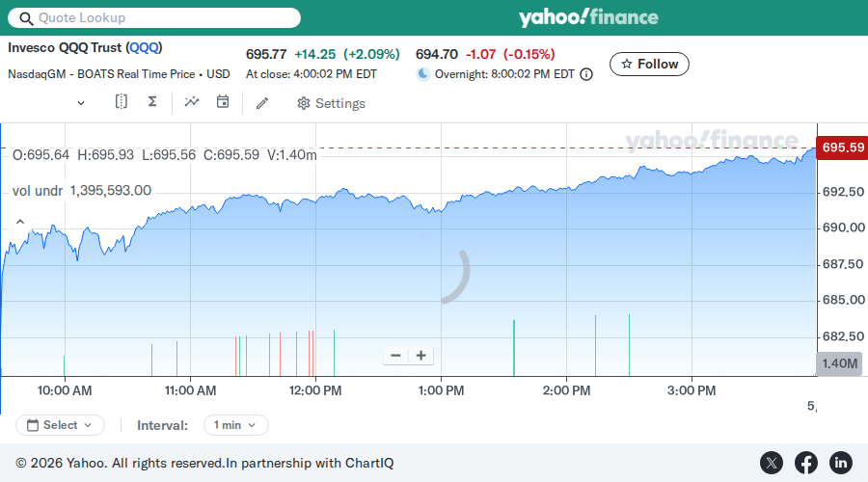Open the sigma studies icon

pyautogui.click(x=152, y=101)
